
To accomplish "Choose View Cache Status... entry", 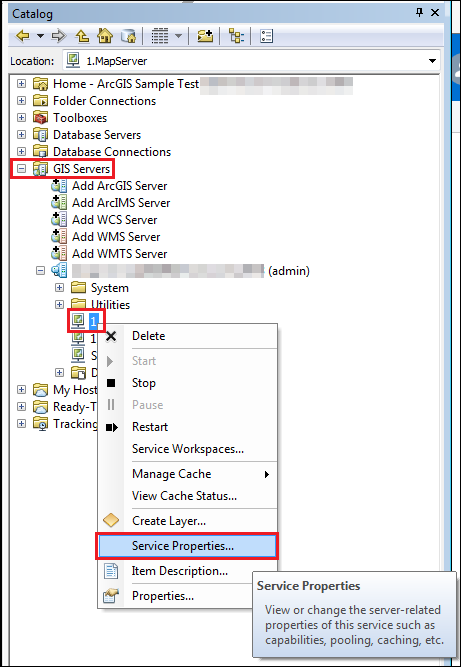I will click(x=188, y=496).
